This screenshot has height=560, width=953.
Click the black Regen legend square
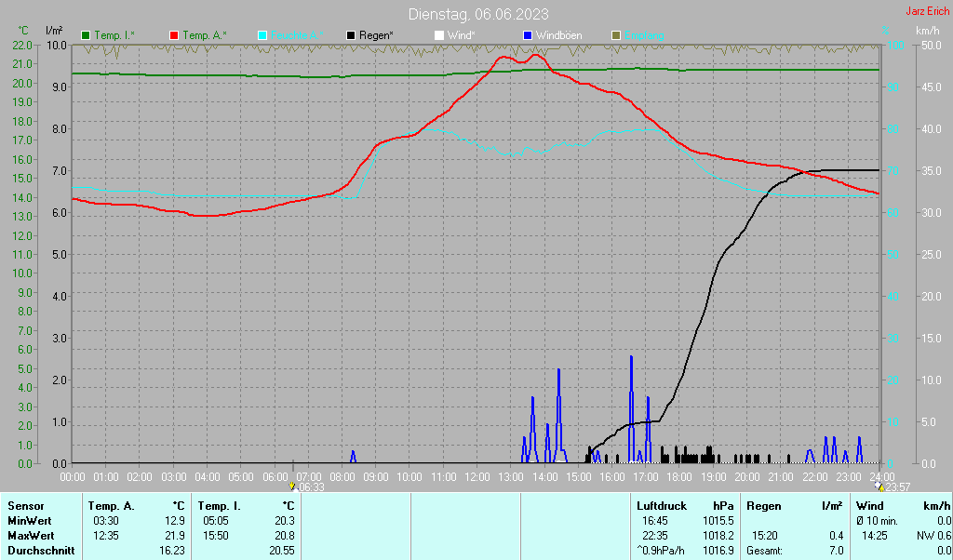(351, 35)
